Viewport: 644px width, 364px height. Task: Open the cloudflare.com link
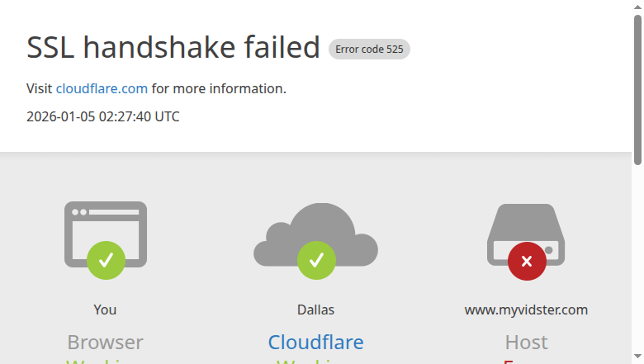(102, 88)
